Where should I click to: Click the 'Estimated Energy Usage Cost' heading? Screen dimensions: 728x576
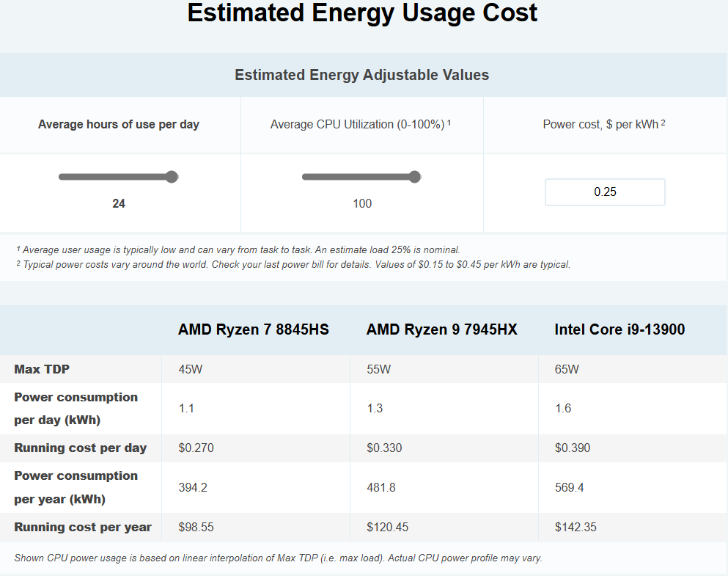point(362,12)
